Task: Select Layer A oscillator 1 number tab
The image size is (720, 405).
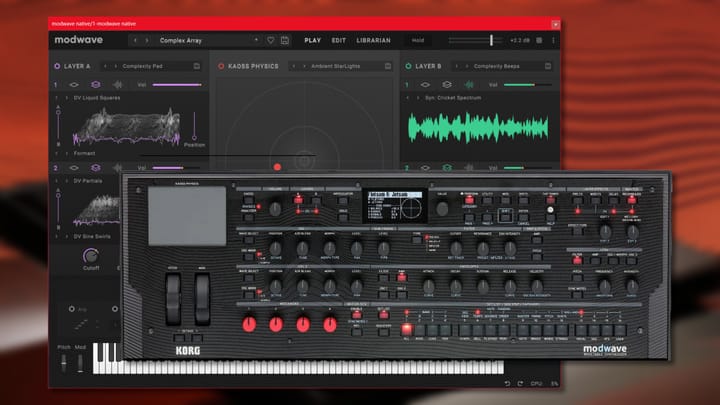Action: (x=56, y=85)
